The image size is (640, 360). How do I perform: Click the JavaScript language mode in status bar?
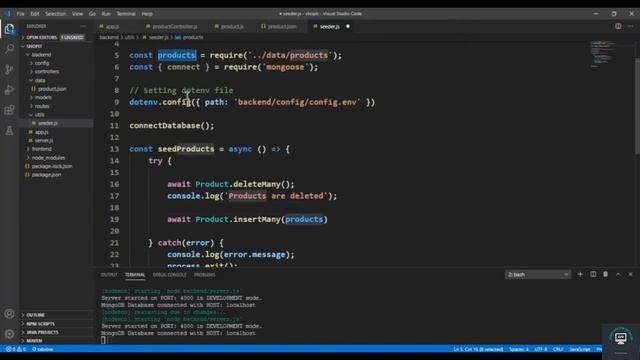pyautogui.click(x=580, y=349)
